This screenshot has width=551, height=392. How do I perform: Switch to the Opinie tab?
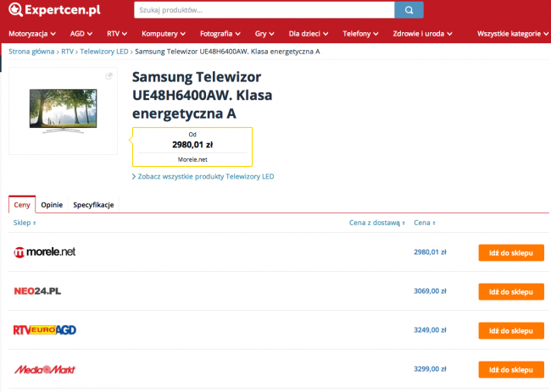52,205
